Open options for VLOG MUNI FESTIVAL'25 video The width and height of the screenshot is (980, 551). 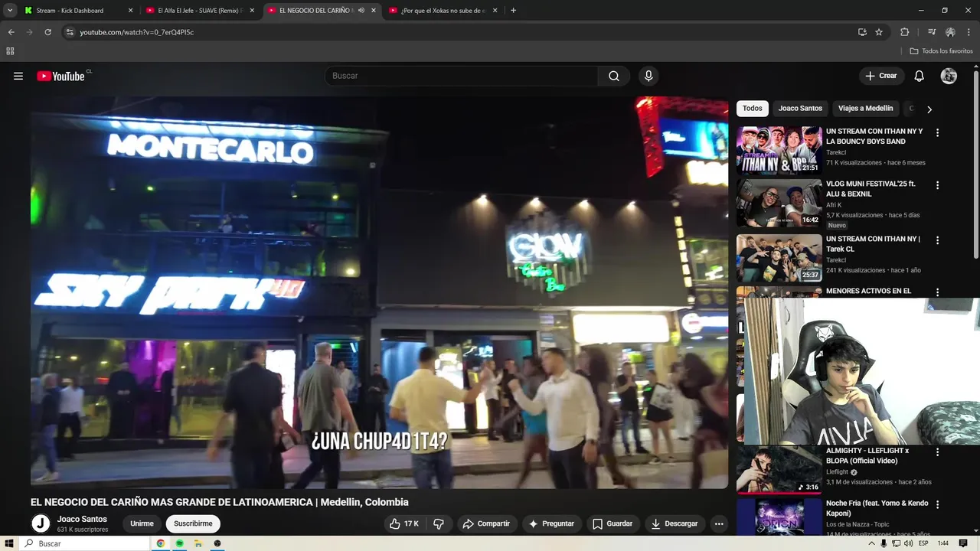point(937,185)
